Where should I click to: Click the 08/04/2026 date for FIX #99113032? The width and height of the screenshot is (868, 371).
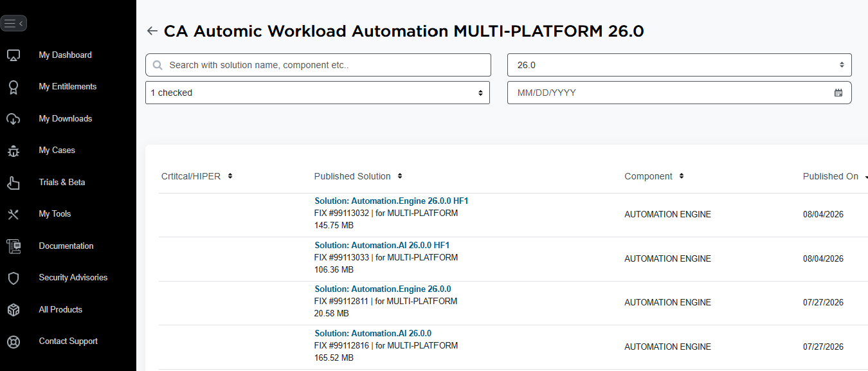click(x=823, y=215)
